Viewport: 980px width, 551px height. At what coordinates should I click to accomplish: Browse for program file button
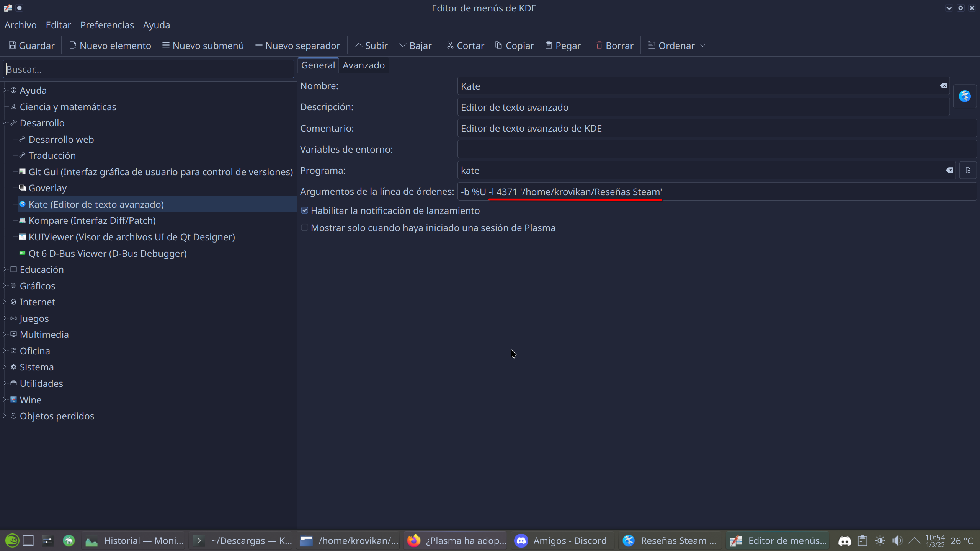[968, 170]
